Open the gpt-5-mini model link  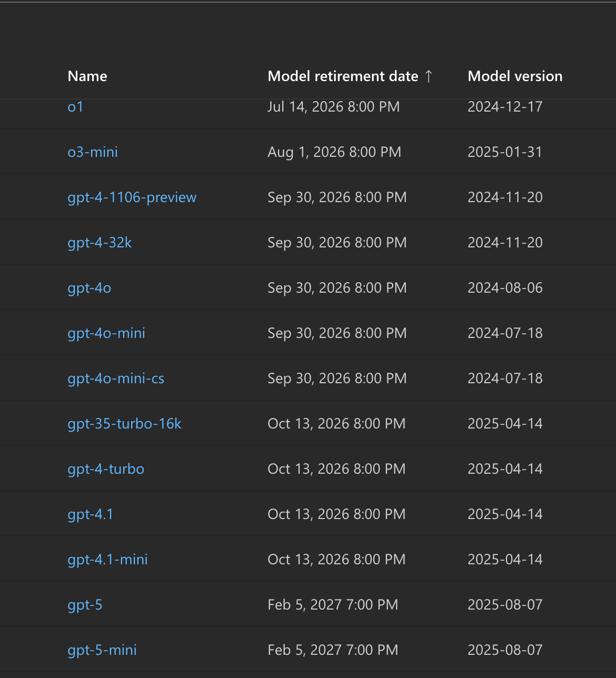pyautogui.click(x=102, y=650)
